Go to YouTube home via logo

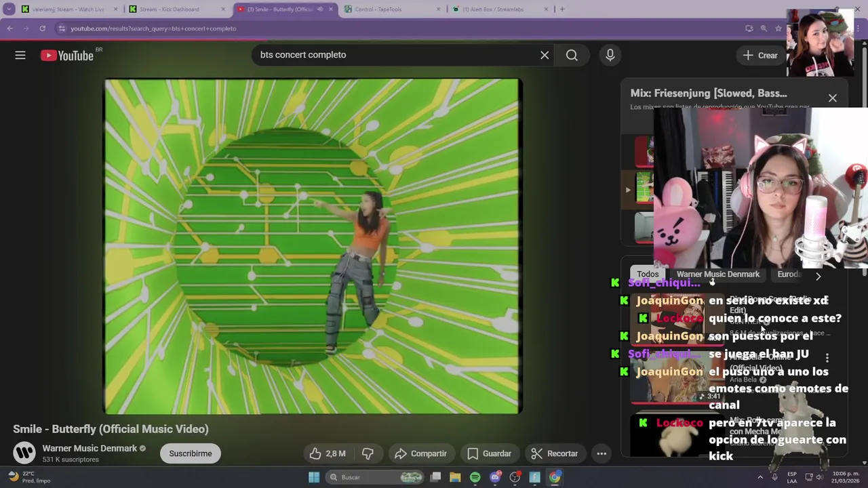(67, 56)
